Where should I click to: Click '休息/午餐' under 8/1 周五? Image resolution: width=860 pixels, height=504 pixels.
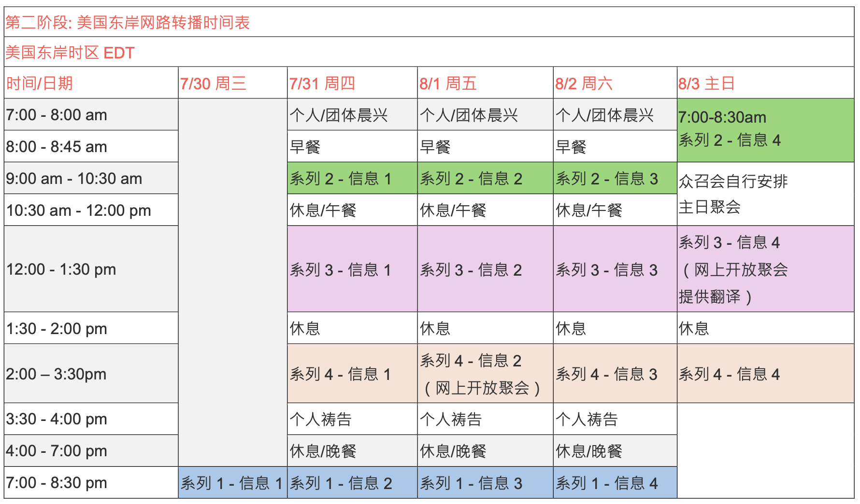[x=485, y=210]
